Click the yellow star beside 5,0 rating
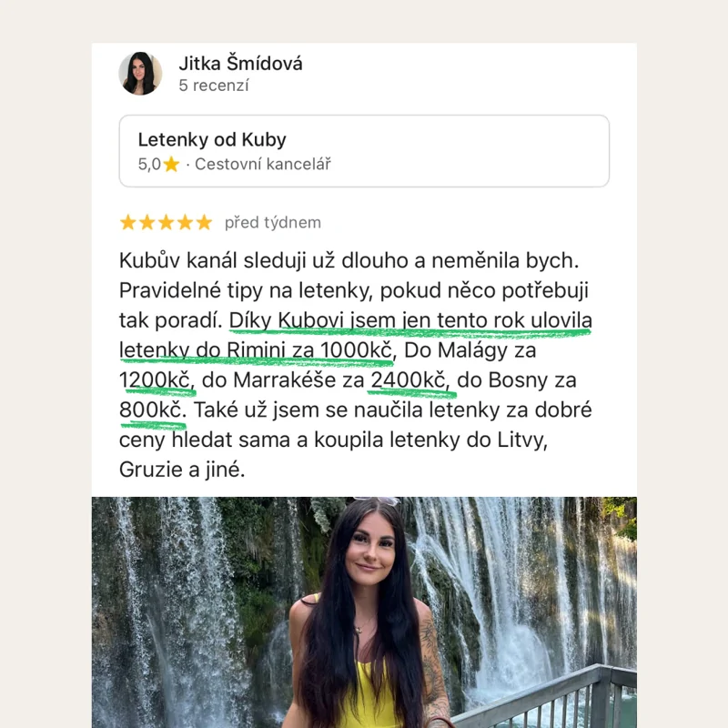Viewport: 728px width, 728px height. 171,164
